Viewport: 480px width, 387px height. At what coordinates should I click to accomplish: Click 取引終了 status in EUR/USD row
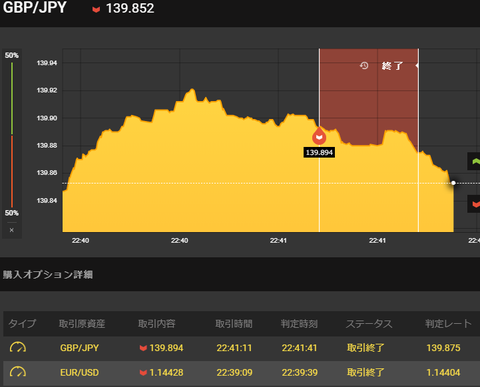(x=365, y=372)
